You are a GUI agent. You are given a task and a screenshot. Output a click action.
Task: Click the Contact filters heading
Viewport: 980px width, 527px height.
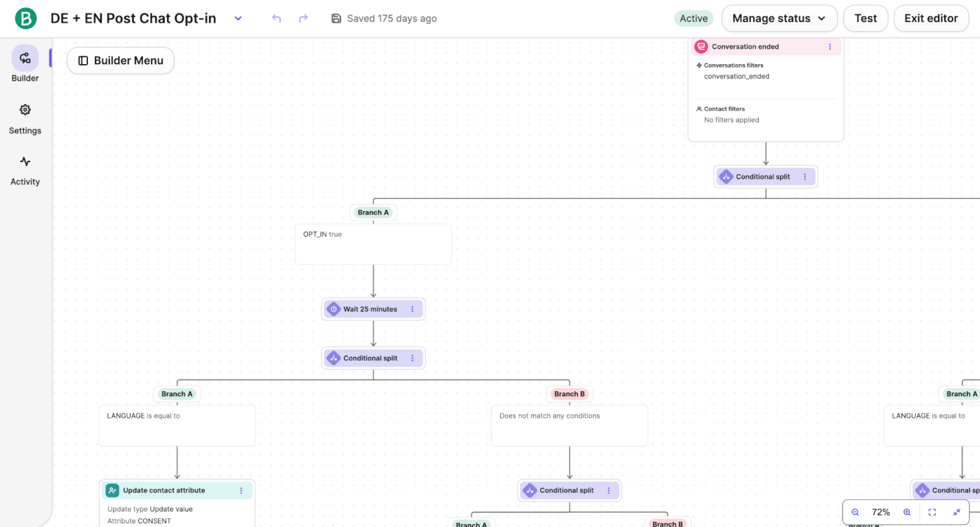point(724,109)
